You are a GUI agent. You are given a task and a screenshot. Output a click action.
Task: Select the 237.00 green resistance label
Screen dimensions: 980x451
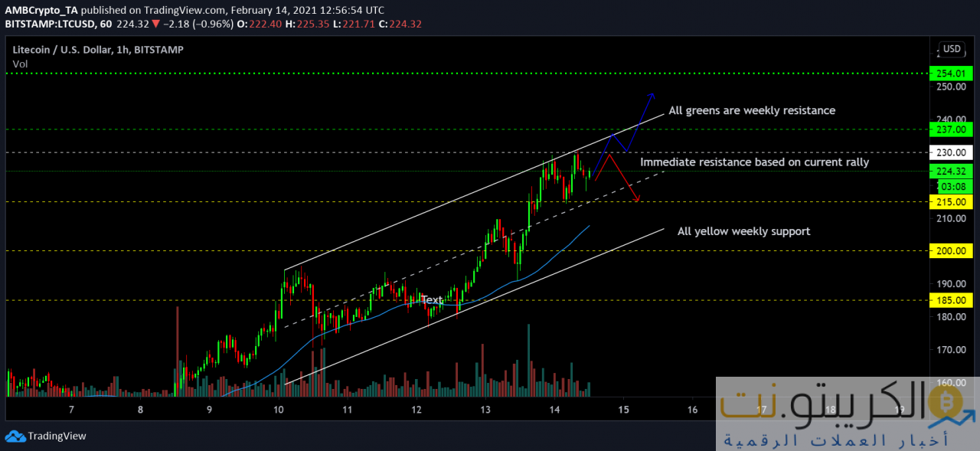[949, 129]
